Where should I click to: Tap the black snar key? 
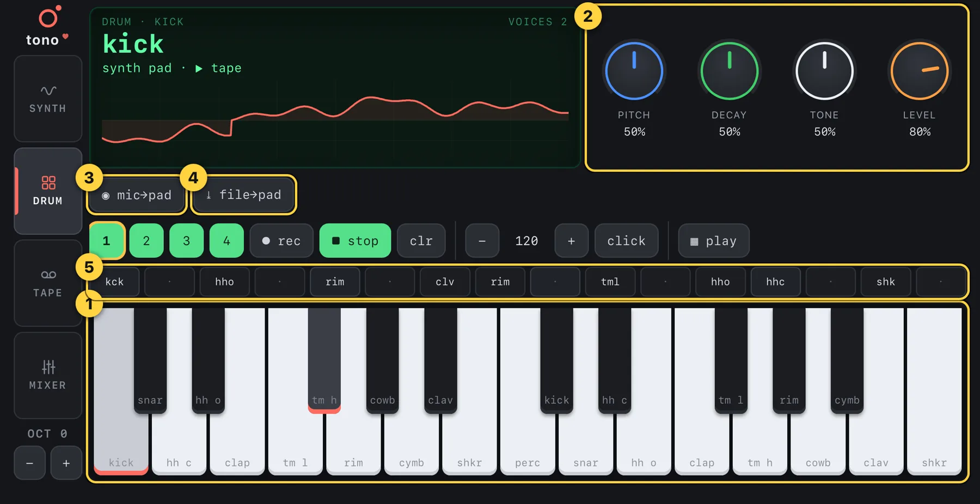(150, 361)
